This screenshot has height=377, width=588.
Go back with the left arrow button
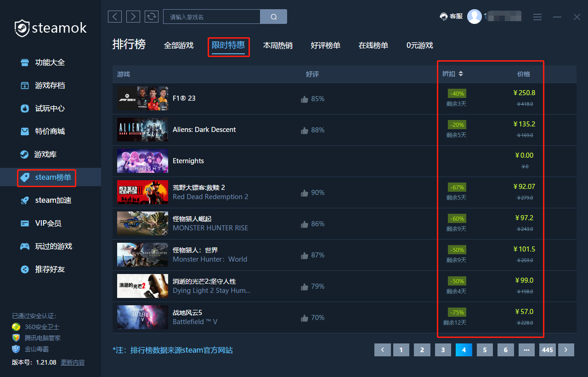pyautogui.click(x=115, y=17)
